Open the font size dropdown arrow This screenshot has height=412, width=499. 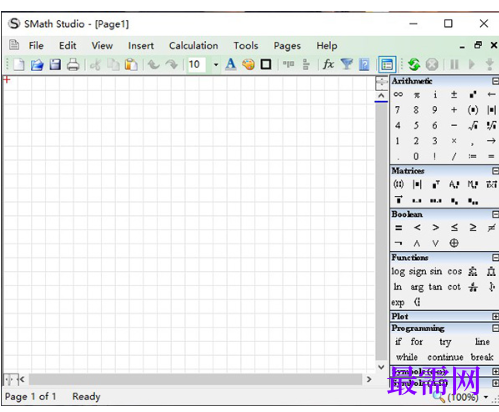[x=216, y=64]
